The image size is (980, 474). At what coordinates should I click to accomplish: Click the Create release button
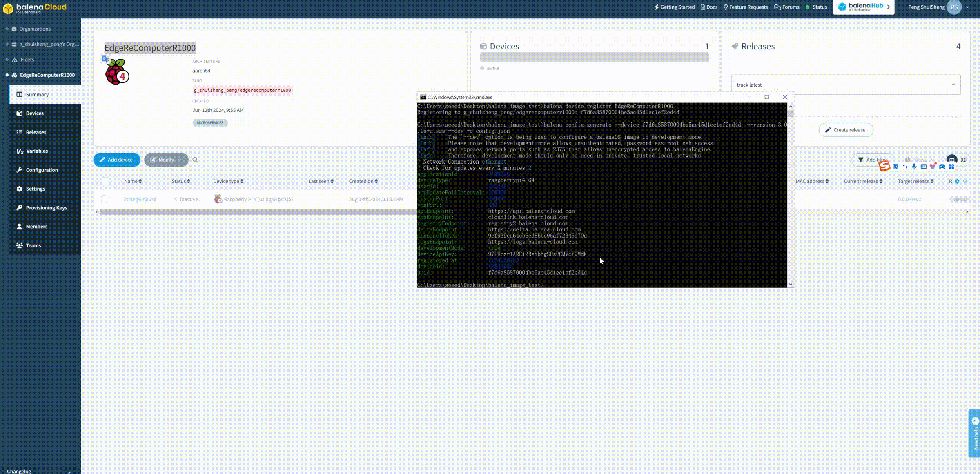tap(846, 130)
